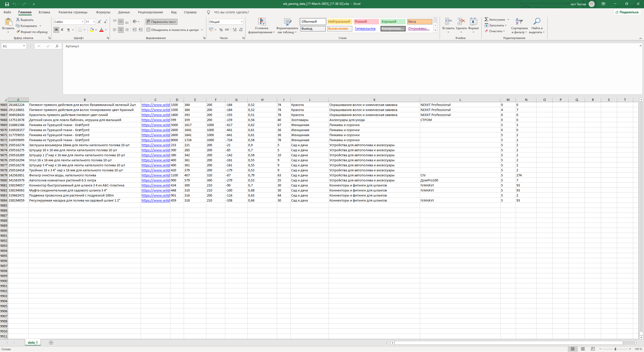Viewport: 644px width, 352px height.
Task: Toggle bold formatting (Ж button)
Action: [56, 30]
